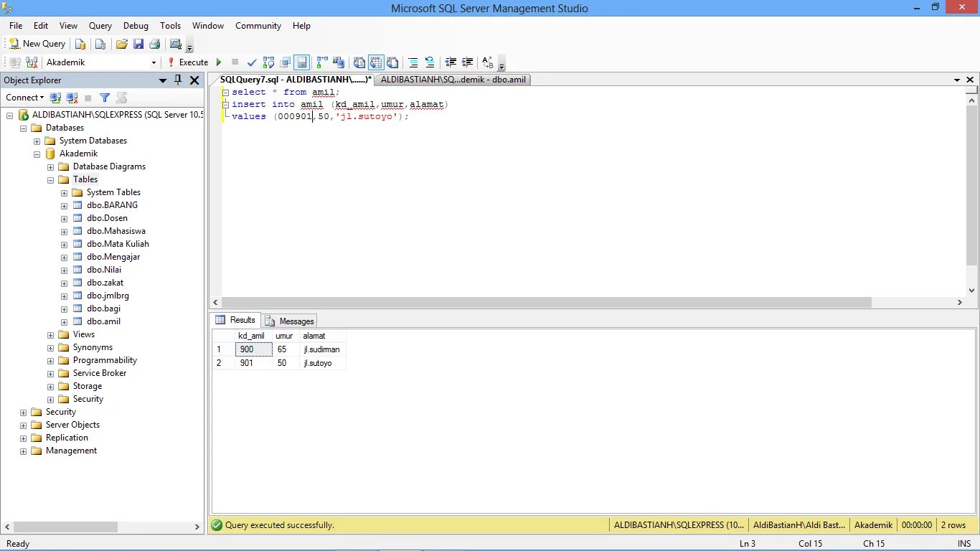The image size is (980, 551).
Task: Switch output to Results to Grid
Action: pos(376,62)
